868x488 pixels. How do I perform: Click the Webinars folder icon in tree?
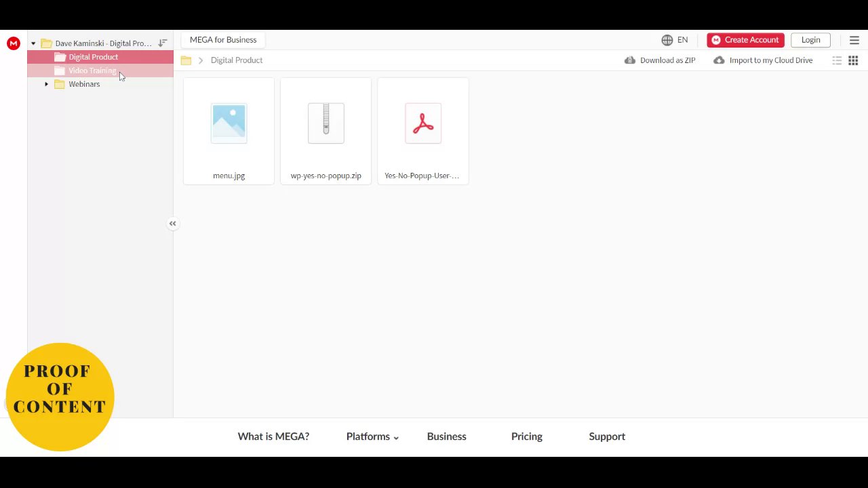point(60,84)
